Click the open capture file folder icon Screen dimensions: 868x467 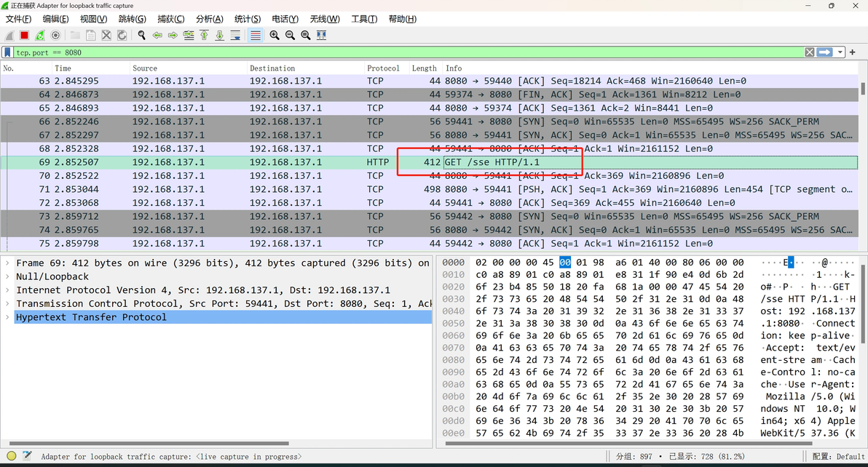[x=75, y=36]
